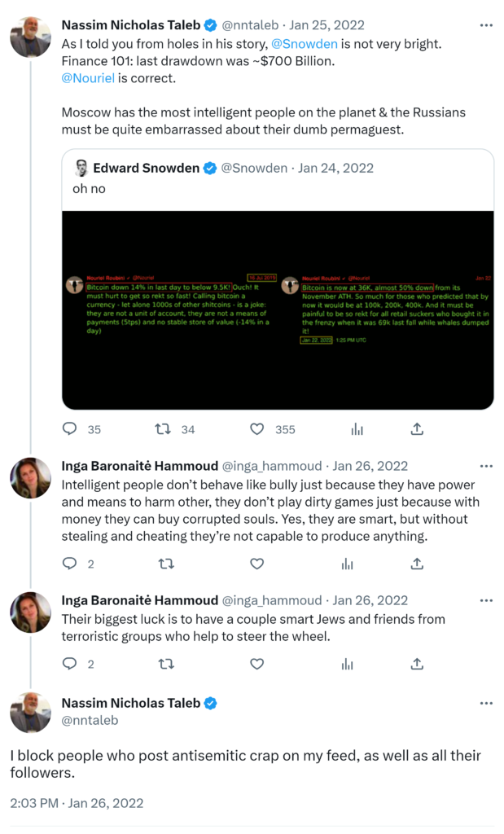The height and width of the screenshot is (834, 504).
Task: Open Taleb's avatar on the top tweet
Action: pos(31,37)
